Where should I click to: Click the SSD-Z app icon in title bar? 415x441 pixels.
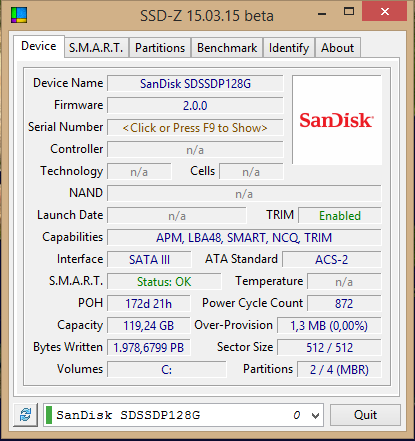click(x=19, y=15)
